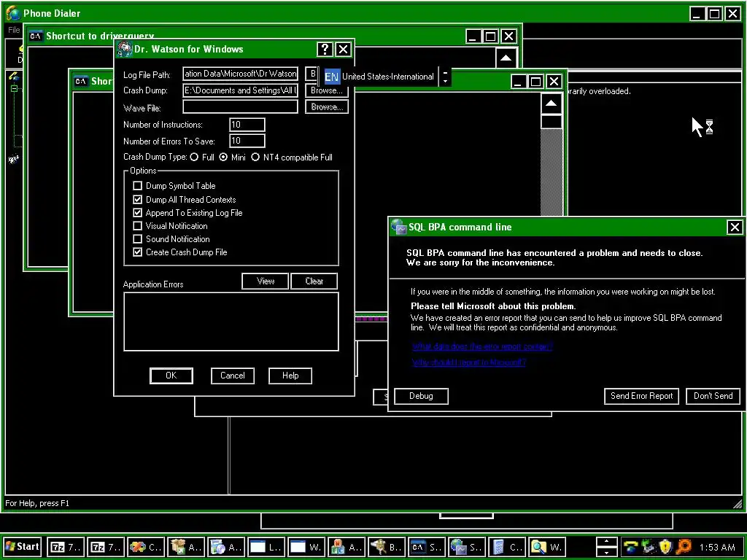Screen dimensions: 747x560
Task: Click Cancel in Dr. Watson dialog
Action: (233, 376)
